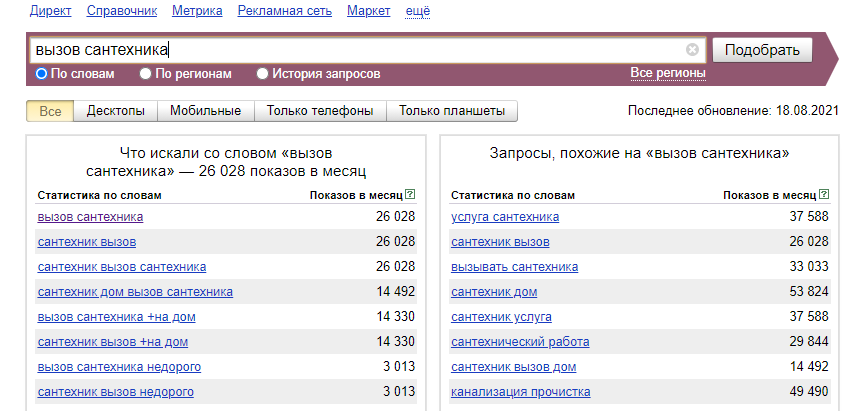Viewport: 849px width, 411px height.
Task: Open услуга сантехника similar query link
Action: (505, 217)
